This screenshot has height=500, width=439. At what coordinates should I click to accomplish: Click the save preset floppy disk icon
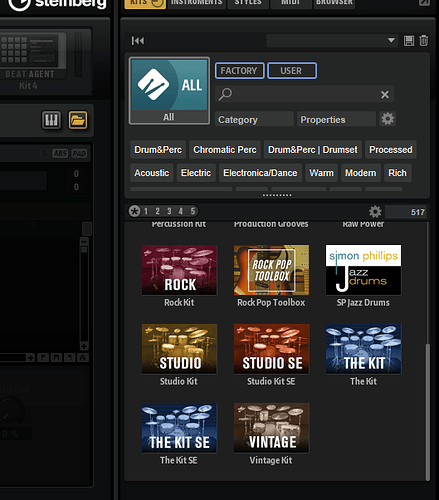pos(409,41)
